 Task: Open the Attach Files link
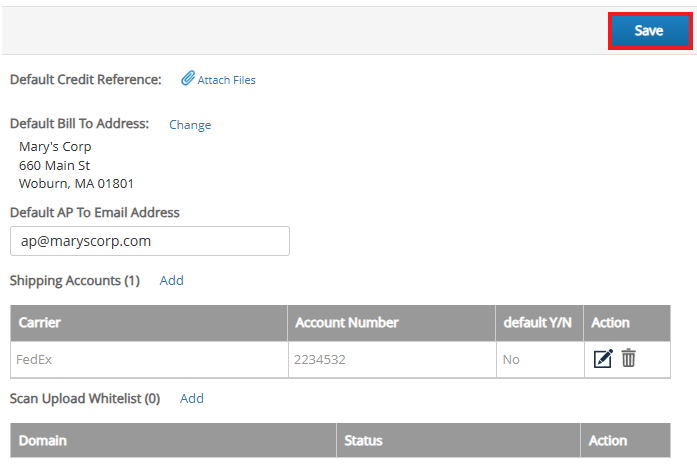[226, 80]
